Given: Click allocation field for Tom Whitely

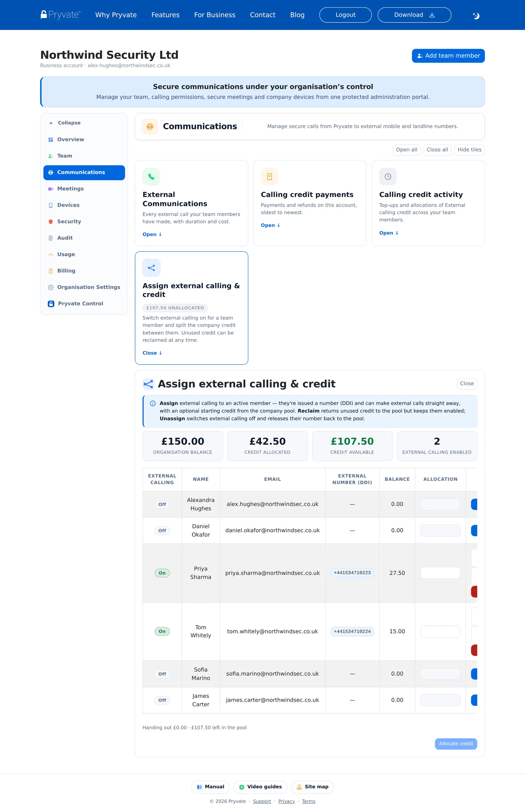Looking at the screenshot, I should pyautogui.click(x=440, y=632).
